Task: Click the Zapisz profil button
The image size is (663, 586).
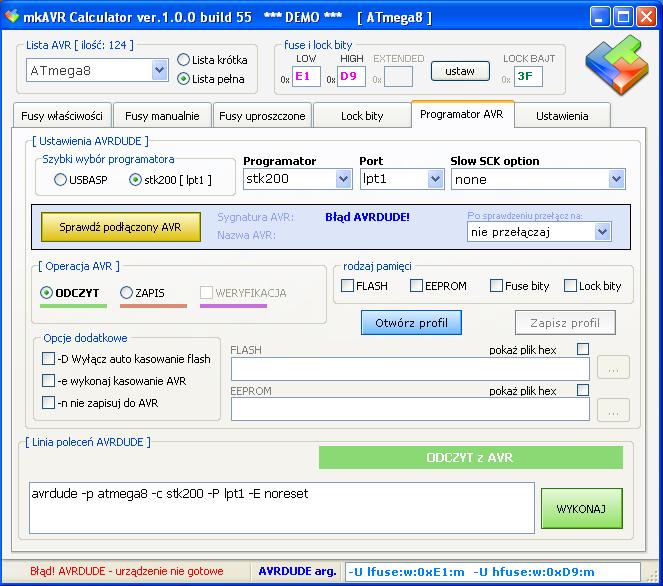Action: [x=565, y=323]
